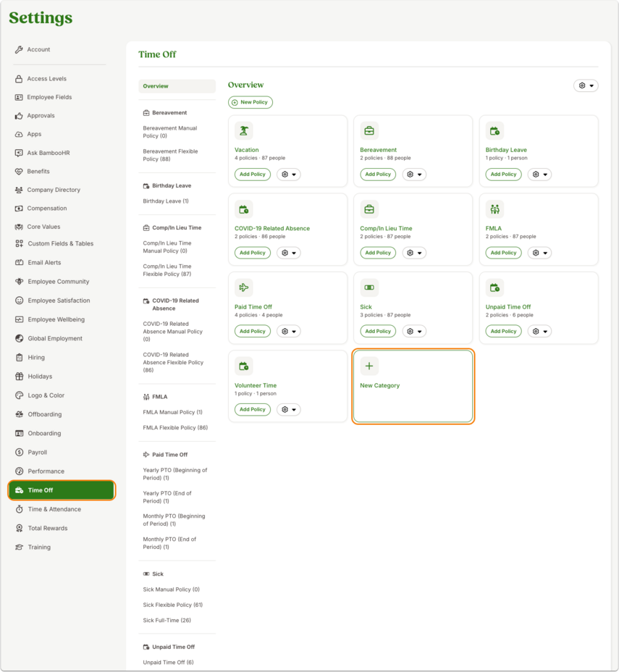This screenshot has height=672, width=619.
Task: Click the Vacation palm tree icon
Action: (244, 131)
